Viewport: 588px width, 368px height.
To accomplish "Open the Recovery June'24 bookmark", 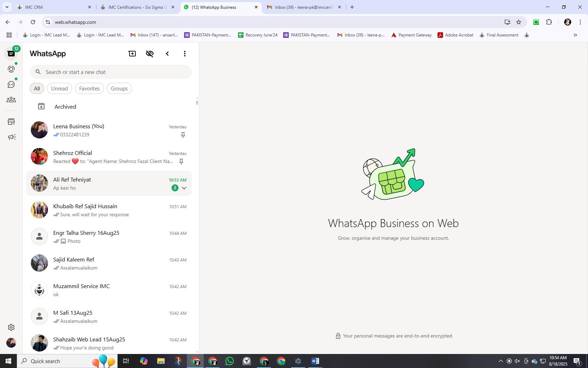I will [258, 35].
